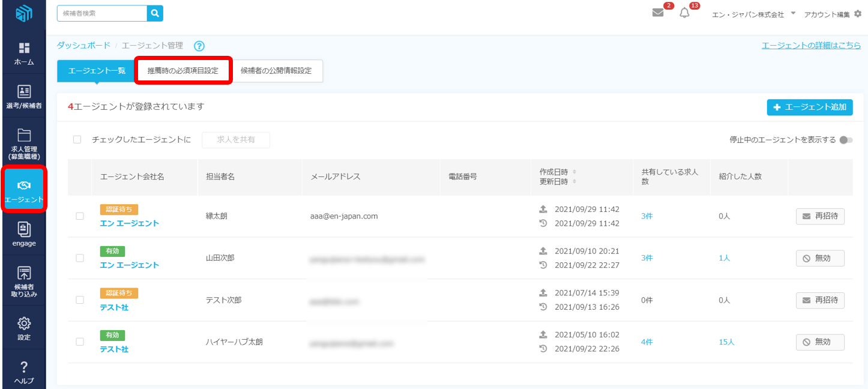Click the 候補者検索 search input field
Viewport: 868px width, 389px height.
pos(102,13)
